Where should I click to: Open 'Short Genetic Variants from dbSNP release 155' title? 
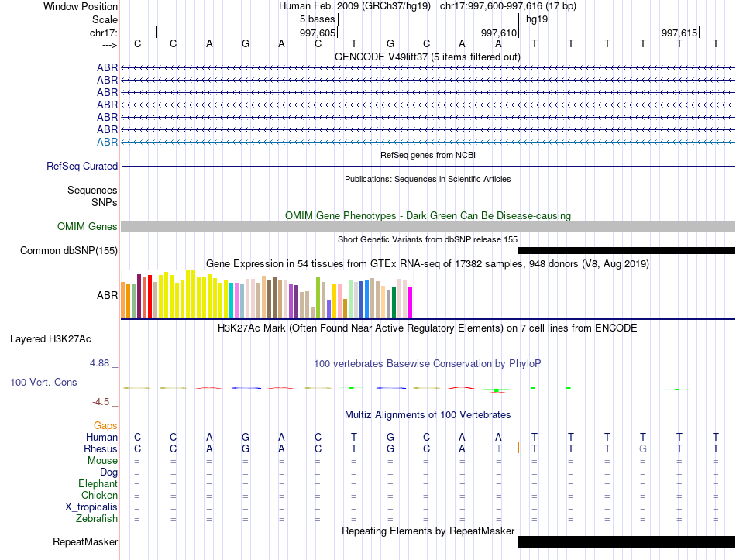pyautogui.click(x=428, y=239)
